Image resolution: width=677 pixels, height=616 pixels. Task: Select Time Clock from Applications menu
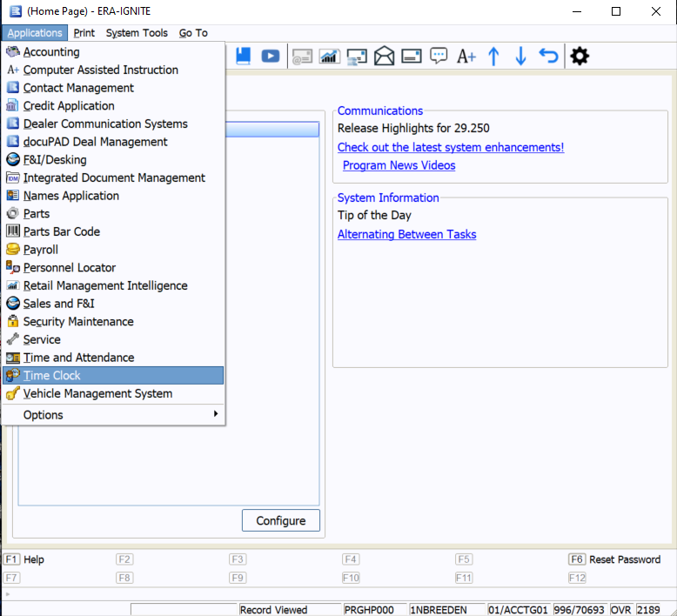tap(113, 376)
